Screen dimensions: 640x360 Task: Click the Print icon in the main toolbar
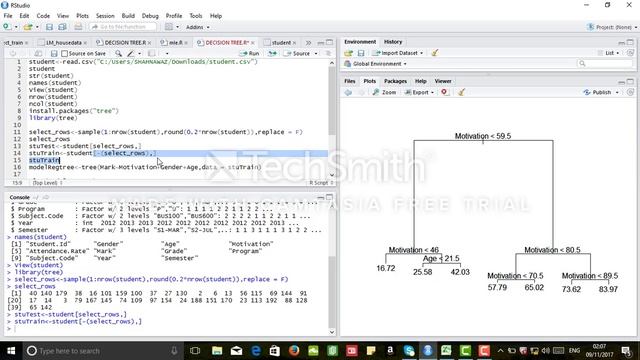[x=78, y=27]
